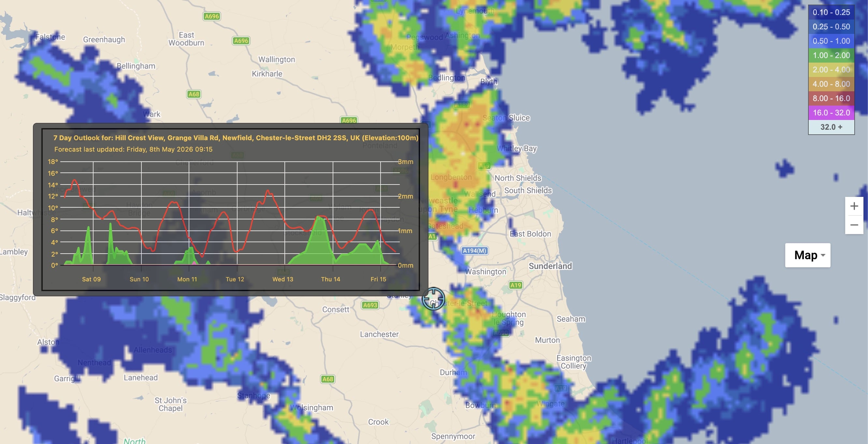The width and height of the screenshot is (868, 444).
Task: Click the Easington Colliery label
Action: pyautogui.click(x=574, y=362)
